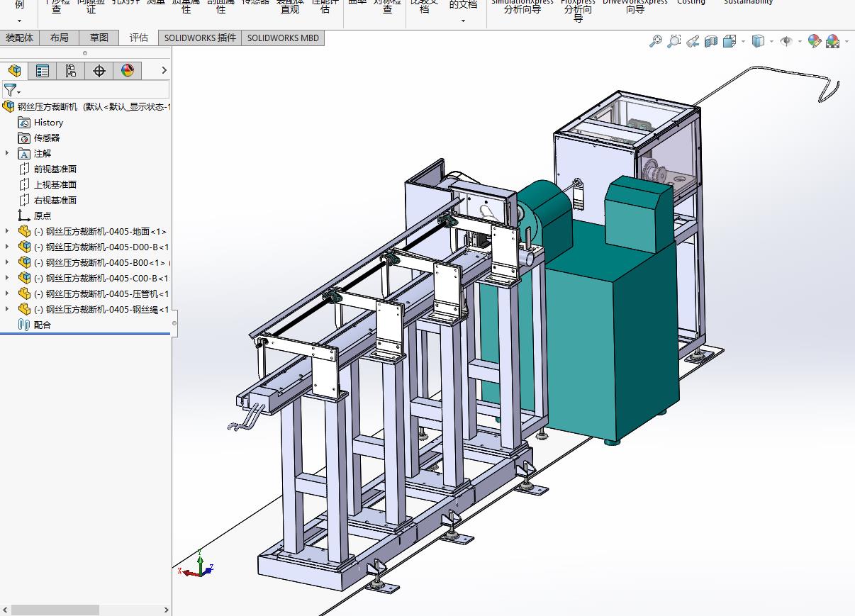Activate the Zoom to Area tool

tap(674, 41)
